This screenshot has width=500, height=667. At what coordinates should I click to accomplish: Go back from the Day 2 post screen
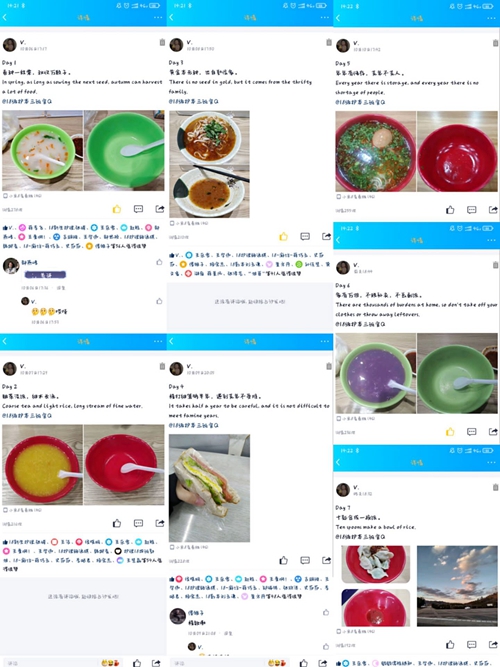coord(5,341)
